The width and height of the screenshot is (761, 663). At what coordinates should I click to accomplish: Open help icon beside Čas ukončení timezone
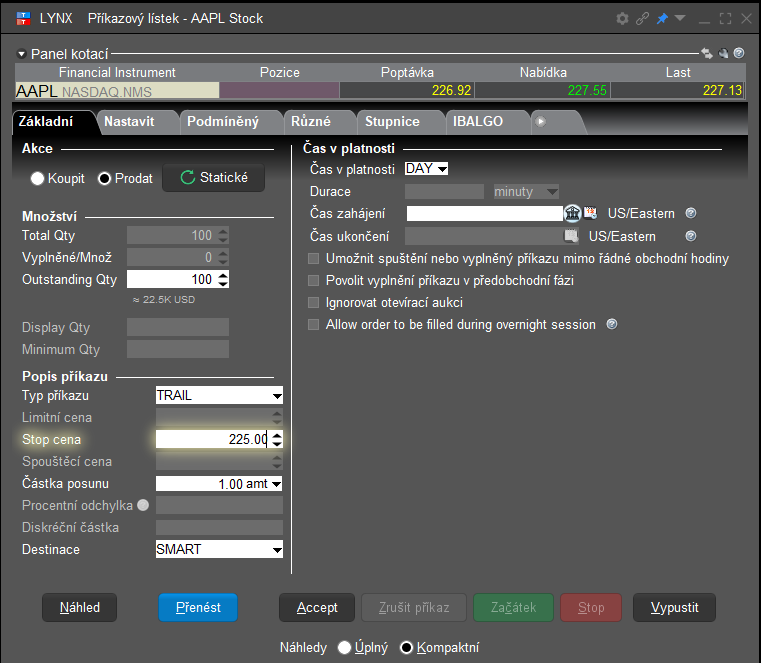691,236
